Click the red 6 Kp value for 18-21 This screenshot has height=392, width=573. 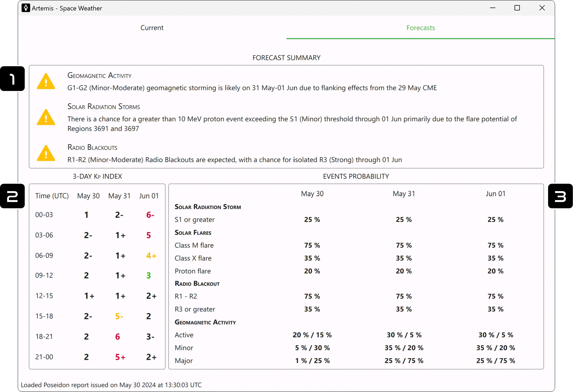tap(118, 337)
